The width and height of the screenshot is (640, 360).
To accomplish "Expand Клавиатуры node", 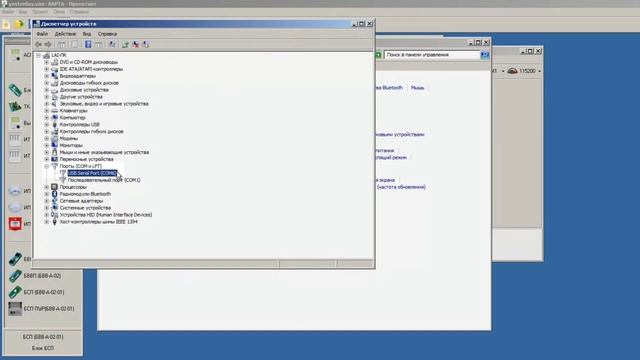I will click(x=47, y=111).
